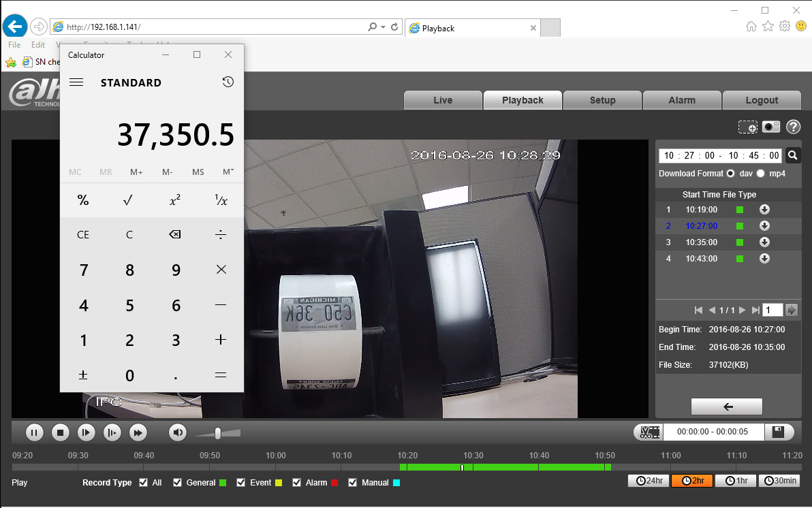
Task: Select the 10:19:00 recording row
Action: [x=728, y=209]
